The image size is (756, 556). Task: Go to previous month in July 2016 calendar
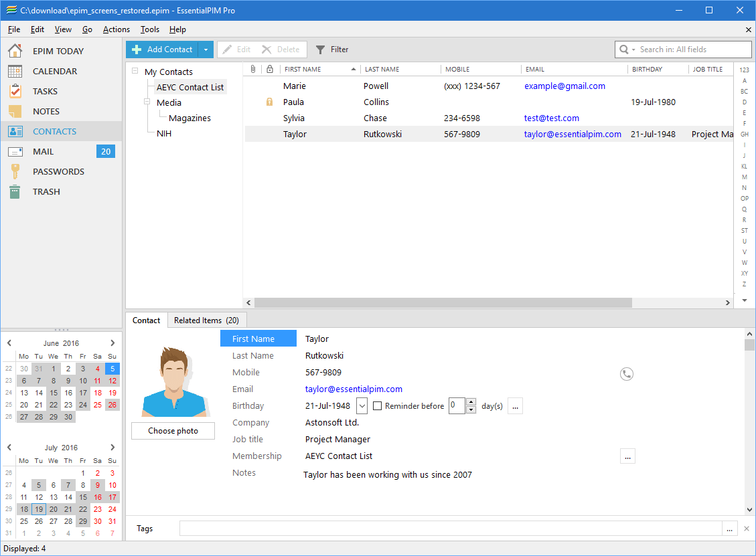point(9,448)
